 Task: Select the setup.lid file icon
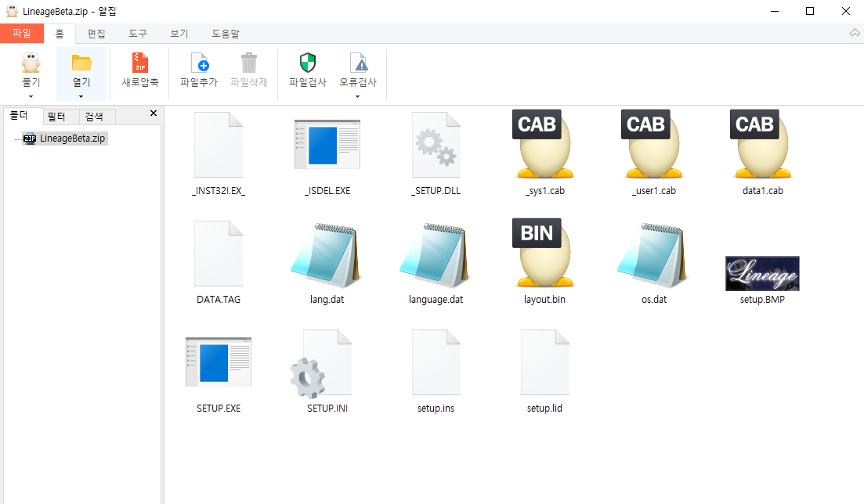click(x=545, y=362)
